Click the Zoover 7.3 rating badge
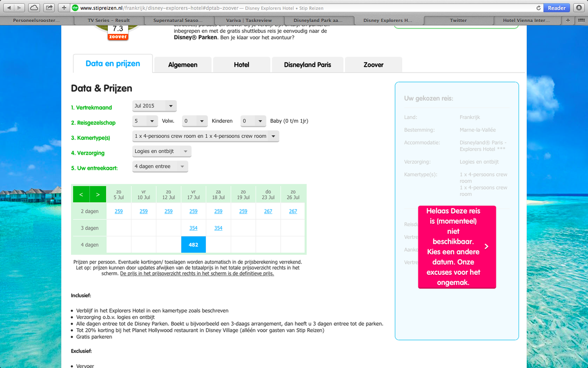Screen dimensions: 588x368 point(118,32)
